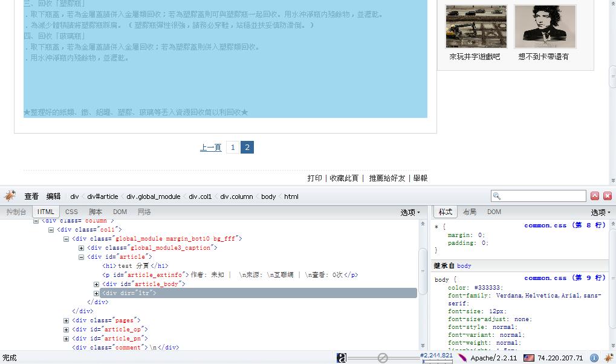Switch to the CSS tab

pos(71,212)
